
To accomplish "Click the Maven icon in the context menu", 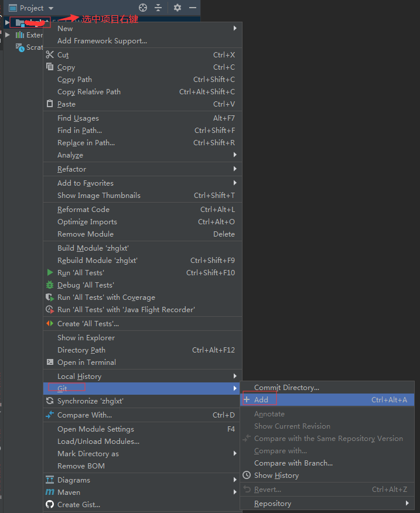I will (51, 492).
